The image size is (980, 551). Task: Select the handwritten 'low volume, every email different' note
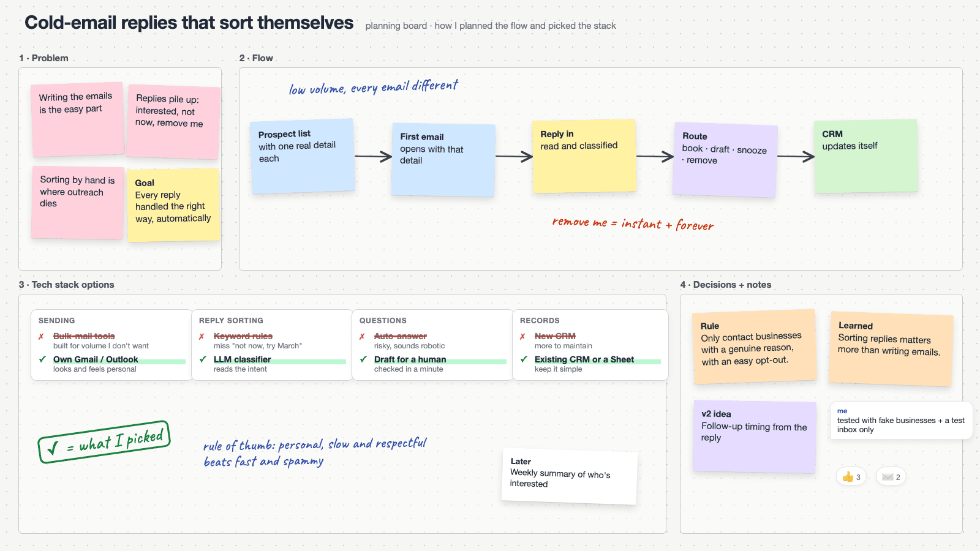click(x=374, y=87)
